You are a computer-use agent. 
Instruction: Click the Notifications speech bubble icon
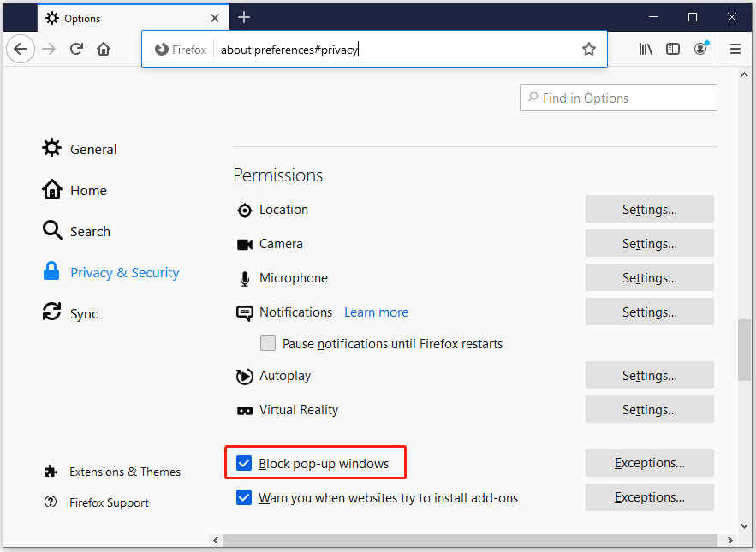pos(244,312)
